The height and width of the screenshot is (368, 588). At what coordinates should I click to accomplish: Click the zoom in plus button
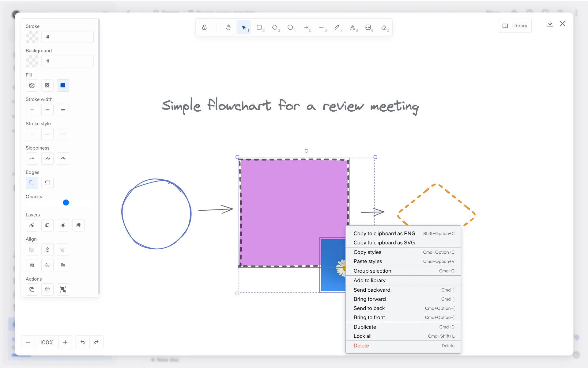tap(65, 342)
